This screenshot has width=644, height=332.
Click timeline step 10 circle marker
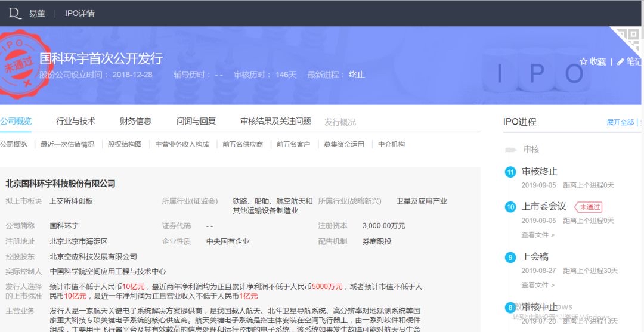510,207
